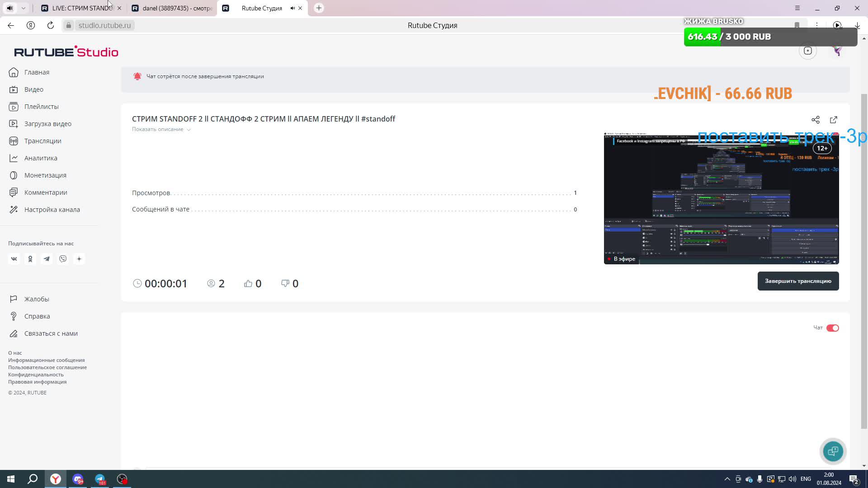Show hidden system tray icons
The width and height of the screenshot is (868, 488).
727,479
